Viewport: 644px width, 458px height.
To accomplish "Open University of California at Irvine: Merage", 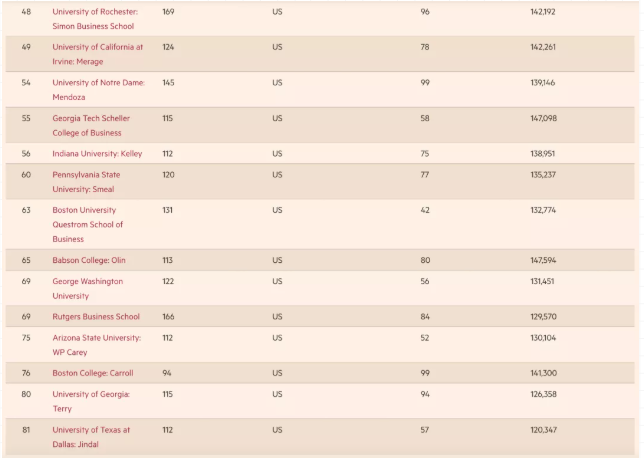I will pyautogui.click(x=97, y=54).
